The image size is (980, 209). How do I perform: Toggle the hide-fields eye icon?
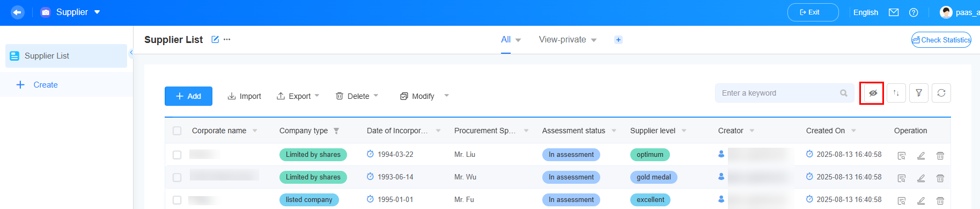pos(873,93)
